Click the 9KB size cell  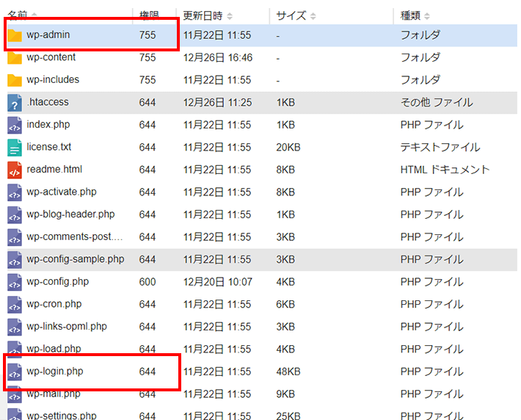285,394
